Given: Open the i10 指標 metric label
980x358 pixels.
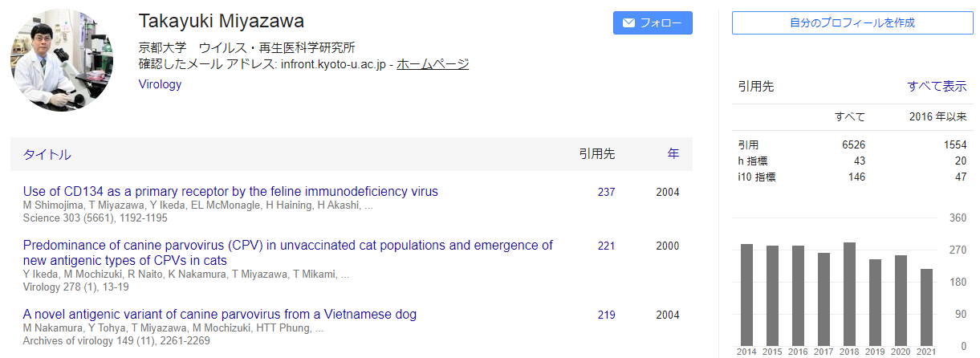Looking at the screenshot, I should (757, 177).
